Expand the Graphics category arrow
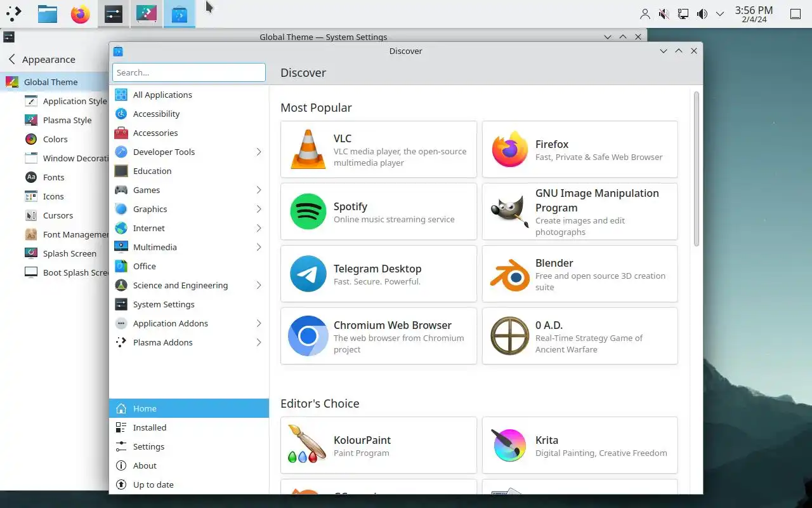Screen dimensions: 812x508 pyautogui.click(x=259, y=209)
